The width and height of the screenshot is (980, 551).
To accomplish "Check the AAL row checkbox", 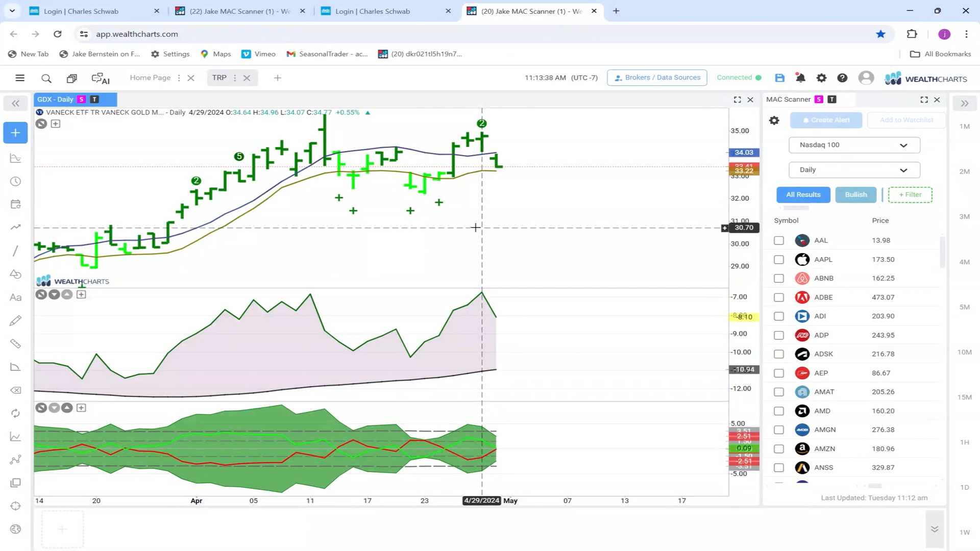I will [779, 240].
